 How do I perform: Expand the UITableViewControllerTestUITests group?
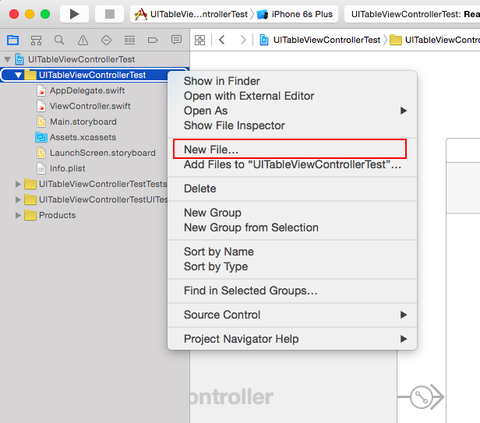(18, 200)
